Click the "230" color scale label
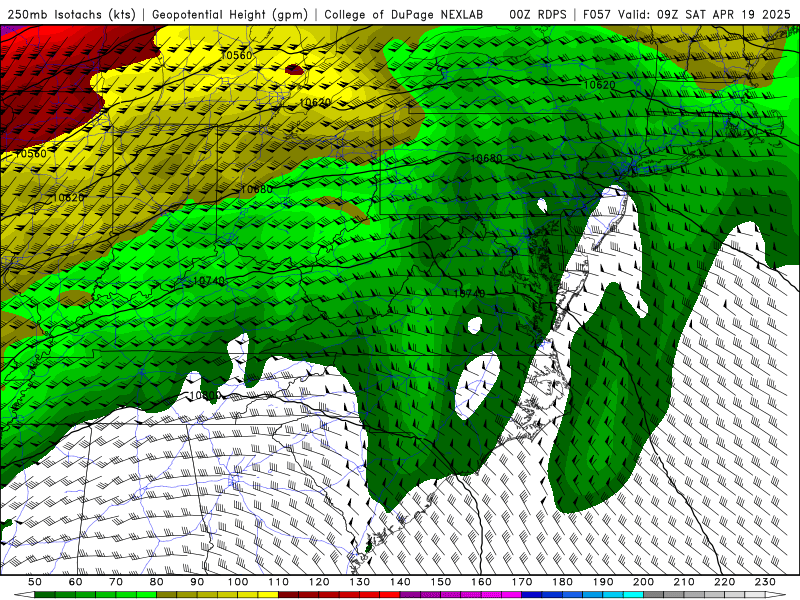Screen dimensions: 800x600 765,582
